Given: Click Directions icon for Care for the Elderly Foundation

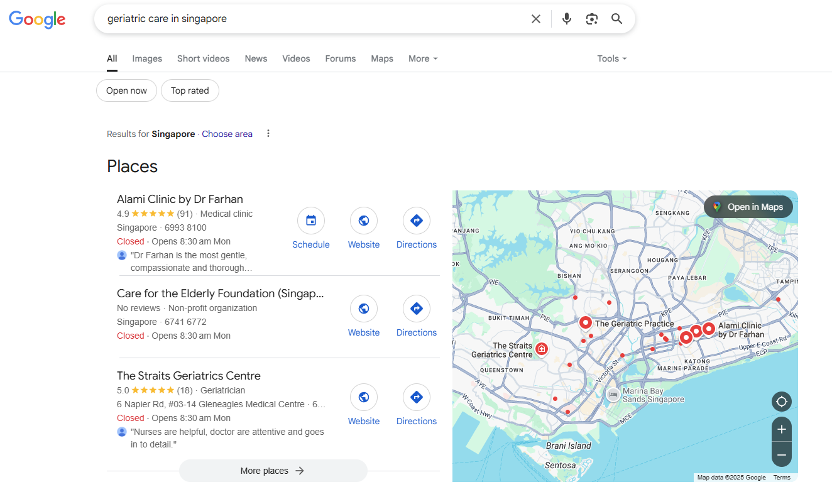Looking at the screenshot, I should point(417,309).
